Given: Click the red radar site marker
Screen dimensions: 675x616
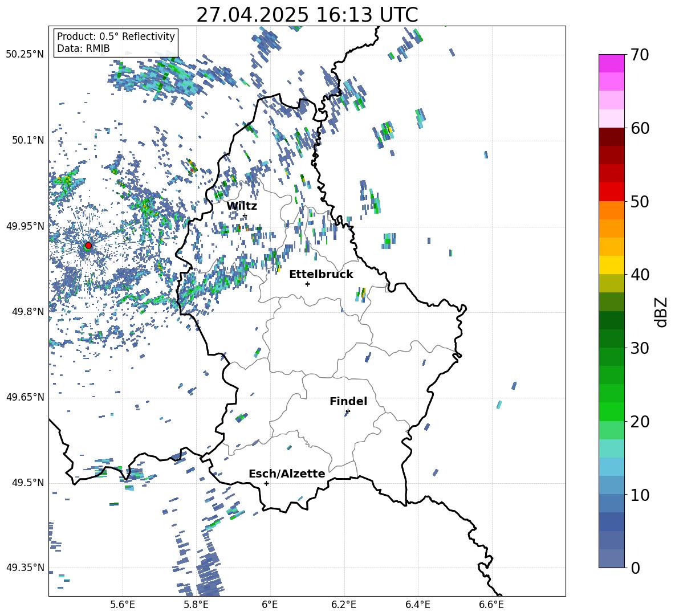Looking at the screenshot, I should [x=88, y=246].
